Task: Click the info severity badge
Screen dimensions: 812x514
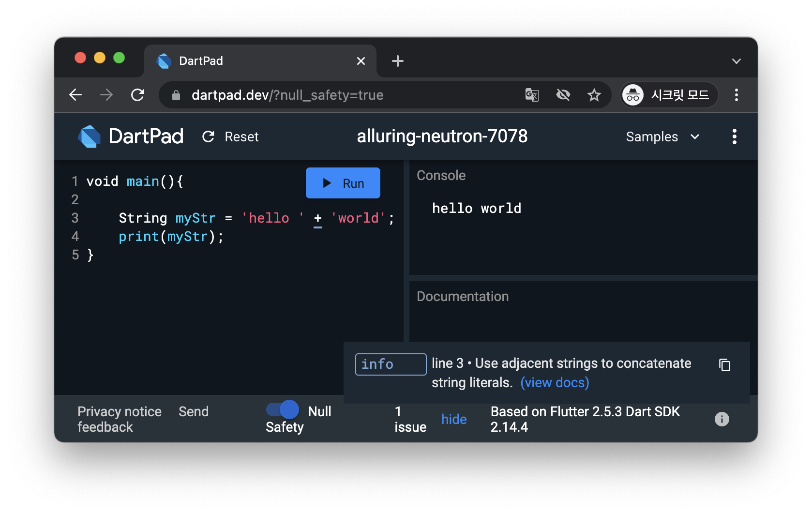Action: 391,364
